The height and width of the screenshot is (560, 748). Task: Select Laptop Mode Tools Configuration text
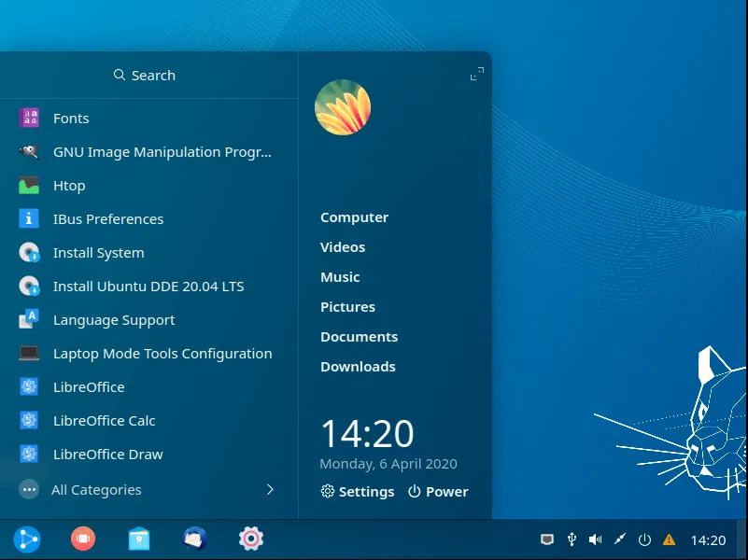pos(162,354)
